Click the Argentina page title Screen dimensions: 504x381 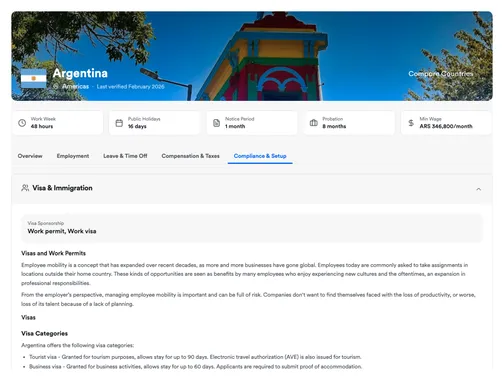(x=80, y=73)
